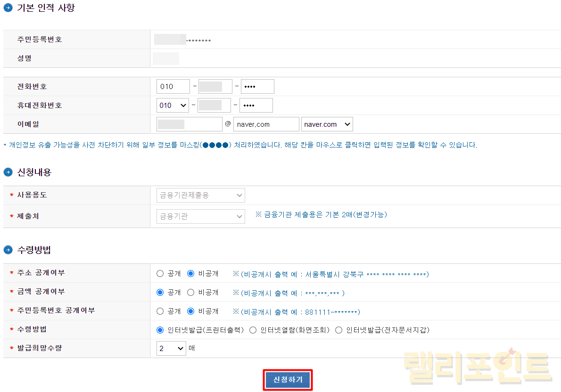Select 공개 for 금액 공개여부
The width and height of the screenshot is (561, 392).
point(160,292)
